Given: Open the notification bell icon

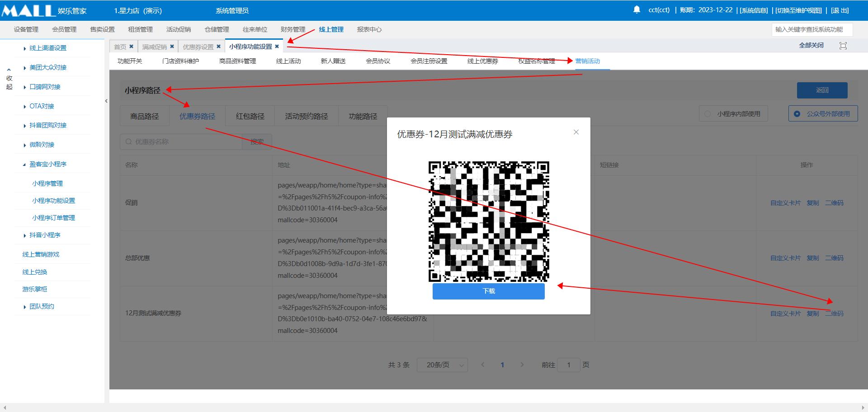Looking at the screenshot, I should (x=637, y=9).
